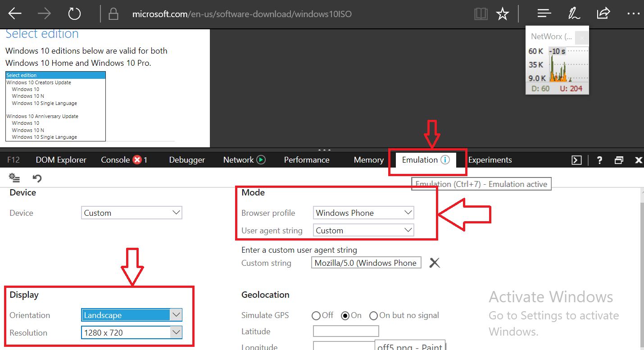Expand the Browser profile dropdown

363,213
